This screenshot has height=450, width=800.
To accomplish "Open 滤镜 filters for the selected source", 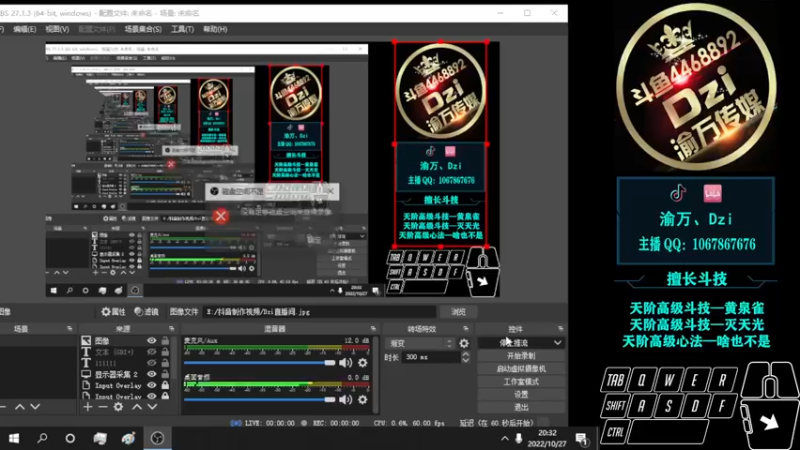I will pos(146,312).
